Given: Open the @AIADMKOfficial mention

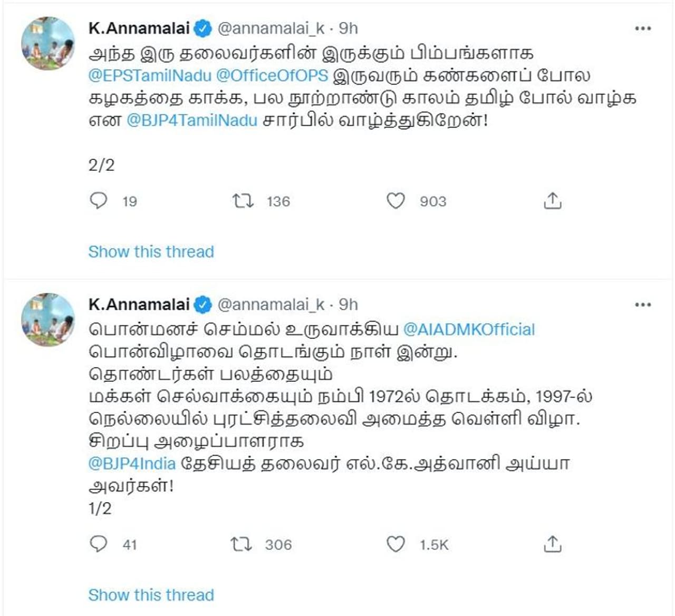Looking at the screenshot, I should point(469,330).
